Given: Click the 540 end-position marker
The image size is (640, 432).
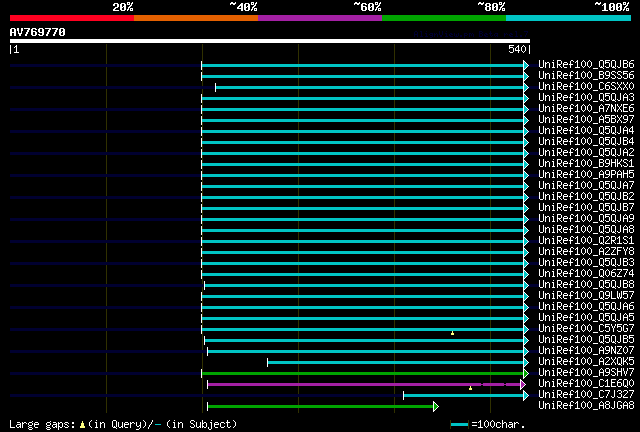Looking at the screenshot, I should [519, 50].
